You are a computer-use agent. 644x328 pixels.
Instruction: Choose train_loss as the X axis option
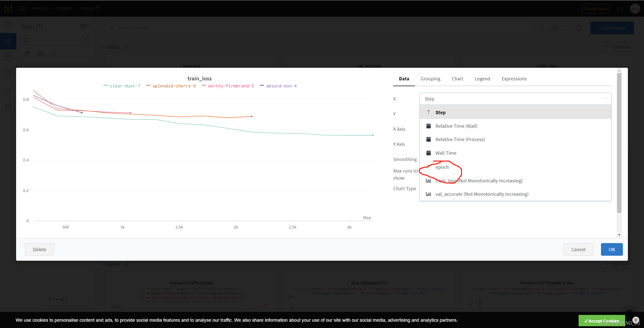pyautogui.click(x=479, y=181)
